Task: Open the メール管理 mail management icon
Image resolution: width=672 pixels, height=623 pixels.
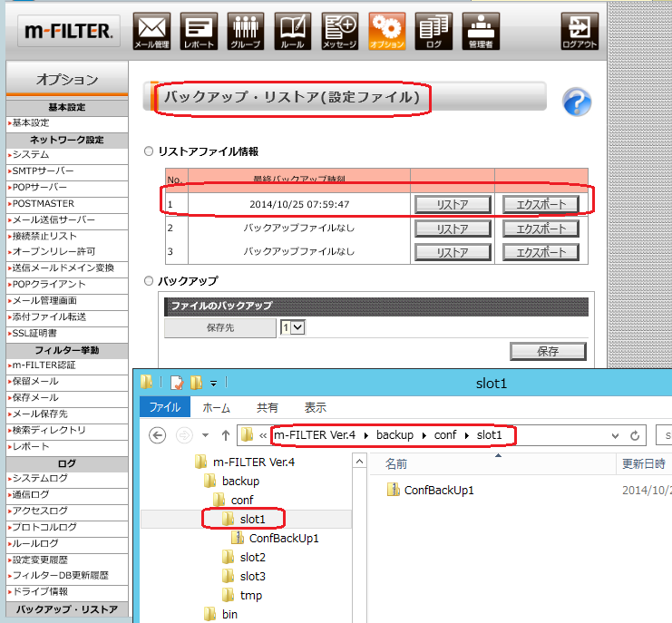Action: tap(151, 31)
